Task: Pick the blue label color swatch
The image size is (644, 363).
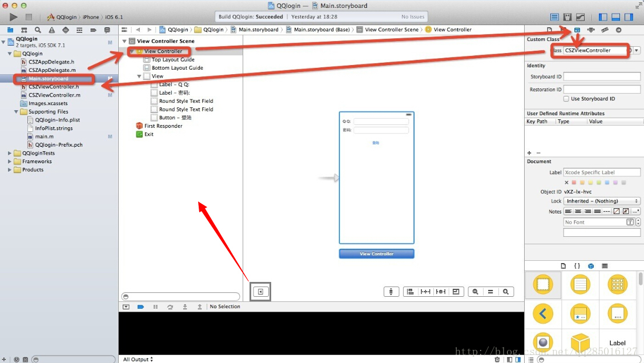Action: coord(607,182)
